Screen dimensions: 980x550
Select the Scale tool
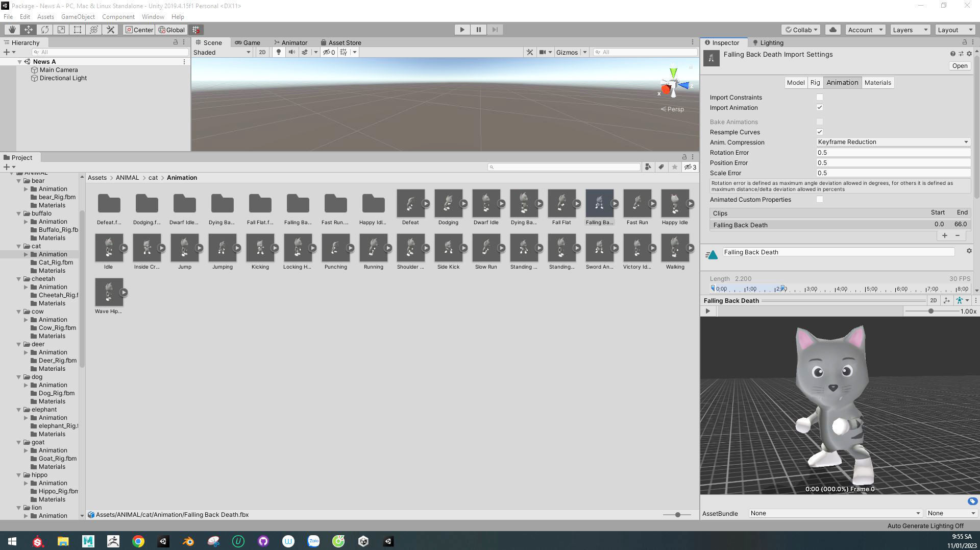click(61, 30)
